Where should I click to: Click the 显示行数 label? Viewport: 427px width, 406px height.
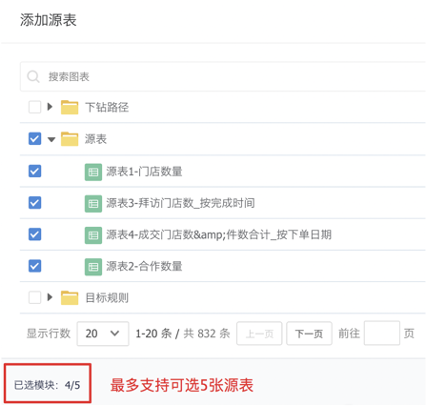(49, 333)
